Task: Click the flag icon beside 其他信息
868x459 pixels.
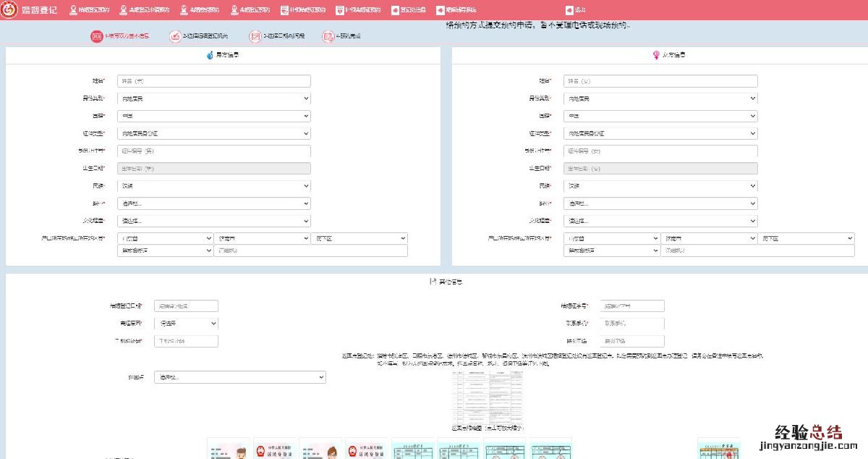Action: [x=433, y=282]
